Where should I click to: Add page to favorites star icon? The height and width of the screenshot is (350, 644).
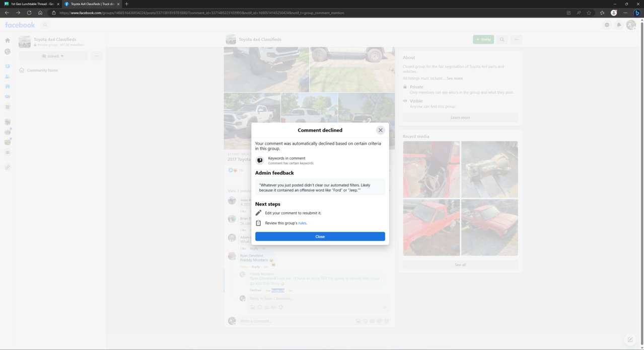pyautogui.click(x=589, y=13)
